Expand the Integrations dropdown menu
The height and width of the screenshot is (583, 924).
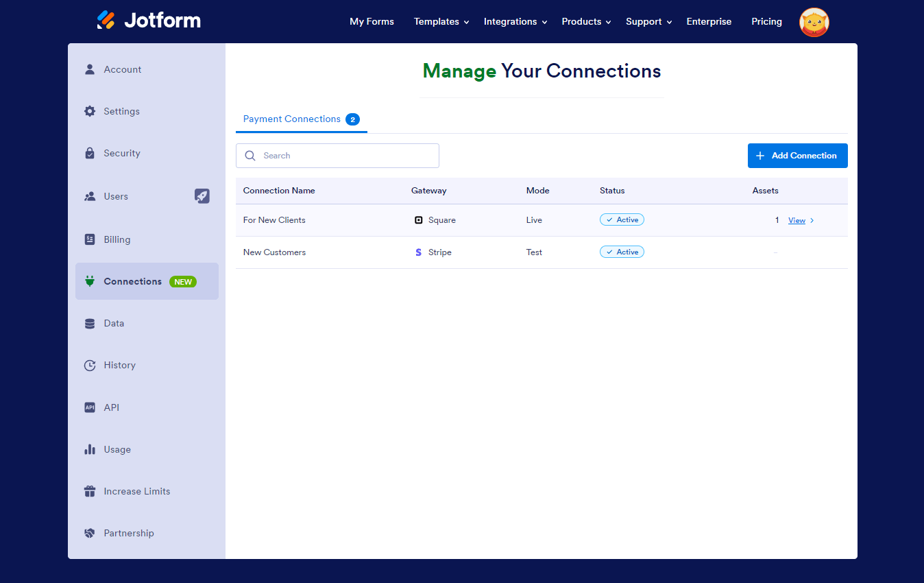coord(515,22)
